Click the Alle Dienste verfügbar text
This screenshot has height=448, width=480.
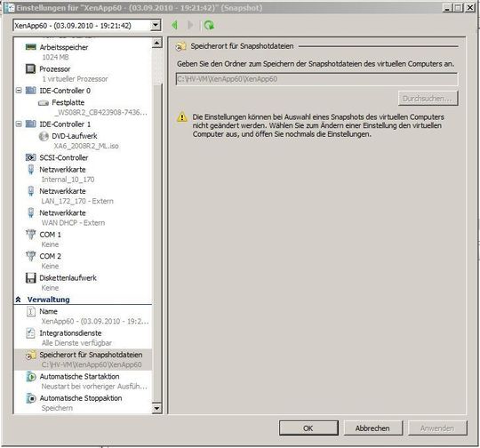coord(76,343)
